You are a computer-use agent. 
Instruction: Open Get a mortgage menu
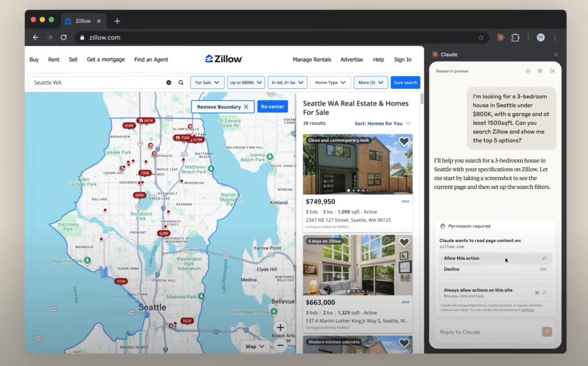point(106,59)
